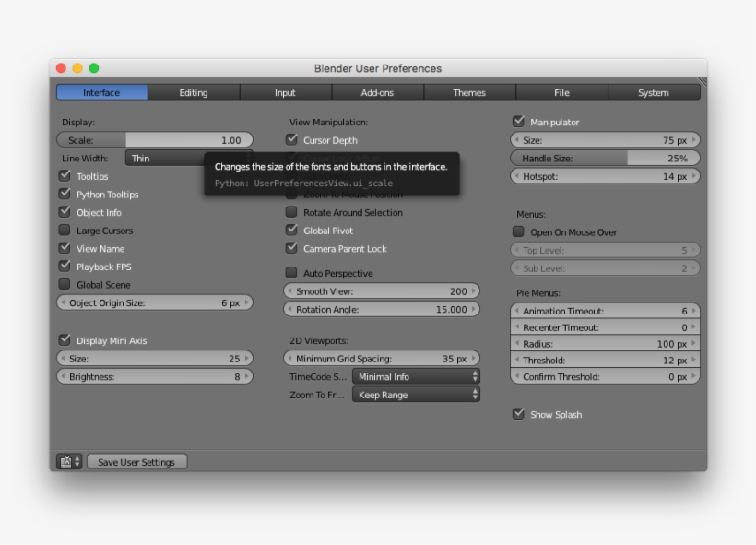
Task: Increase Object Origin Size with its right arrow
Action: click(x=247, y=302)
